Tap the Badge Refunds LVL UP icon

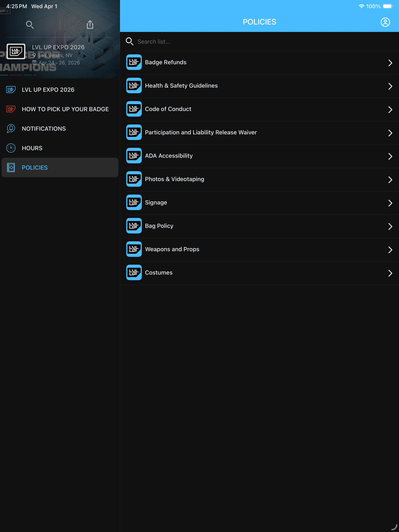pyautogui.click(x=134, y=62)
